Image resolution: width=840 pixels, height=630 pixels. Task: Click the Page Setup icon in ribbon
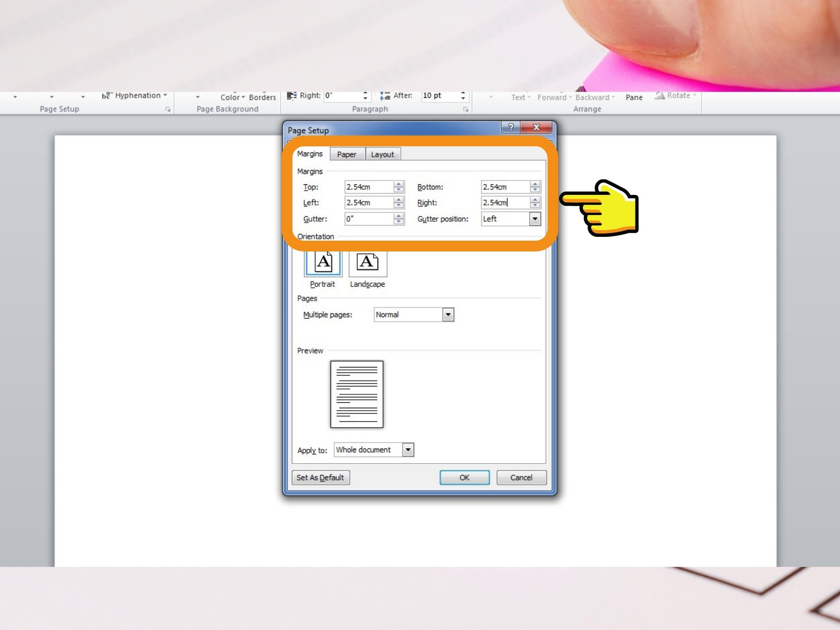[x=170, y=109]
